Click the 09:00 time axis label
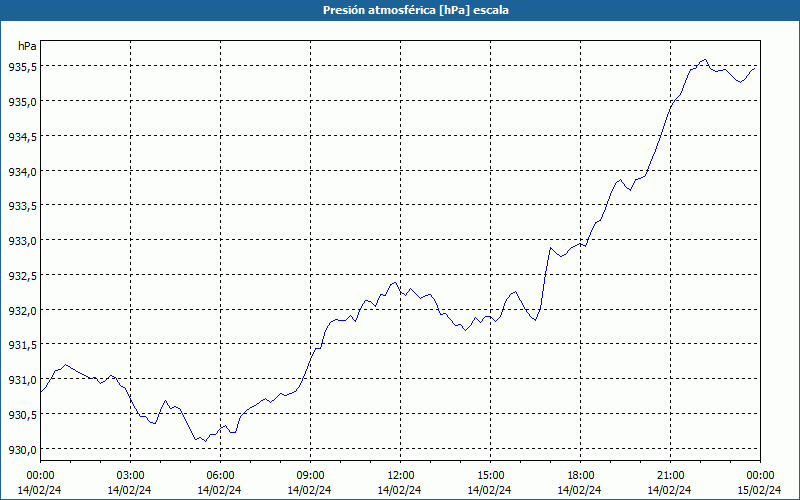800x500 pixels. click(310, 476)
